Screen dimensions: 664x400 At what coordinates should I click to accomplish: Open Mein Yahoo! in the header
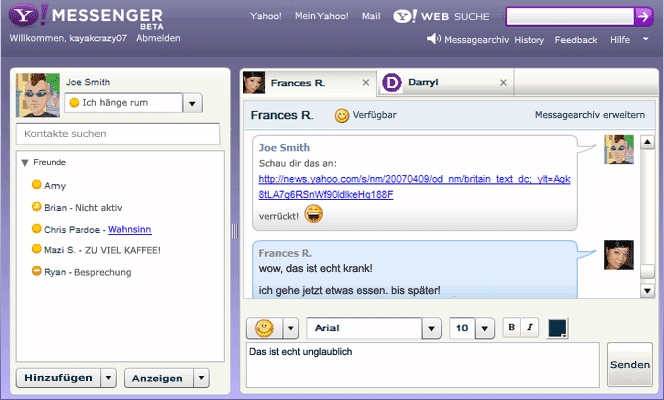tap(321, 16)
